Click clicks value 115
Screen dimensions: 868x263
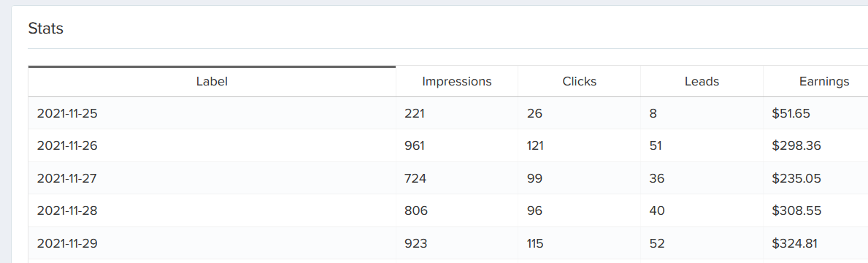[x=535, y=243]
